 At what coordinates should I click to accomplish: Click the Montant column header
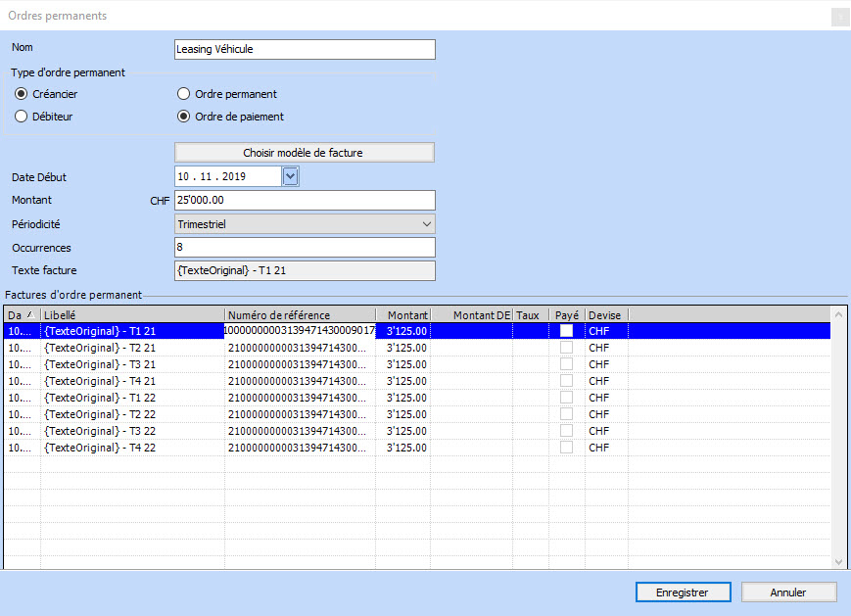402,315
